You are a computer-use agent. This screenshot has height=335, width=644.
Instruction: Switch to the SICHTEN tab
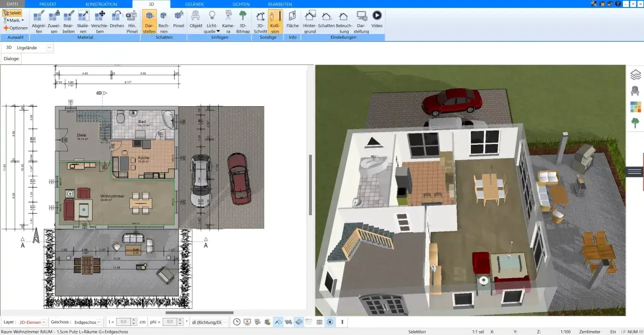[241, 4]
